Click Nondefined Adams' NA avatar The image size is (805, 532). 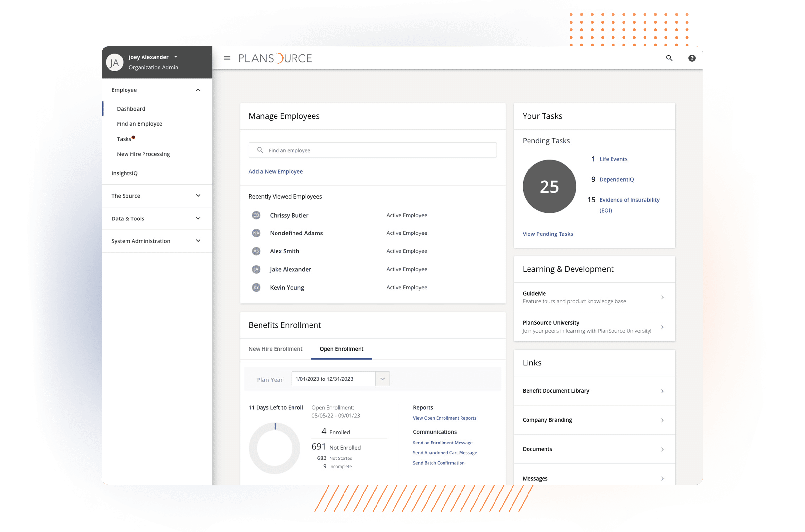tap(256, 233)
